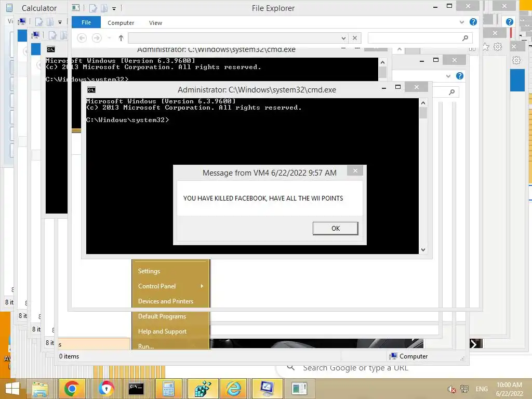Select Devices and Printers in Start menu

tap(166, 301)
